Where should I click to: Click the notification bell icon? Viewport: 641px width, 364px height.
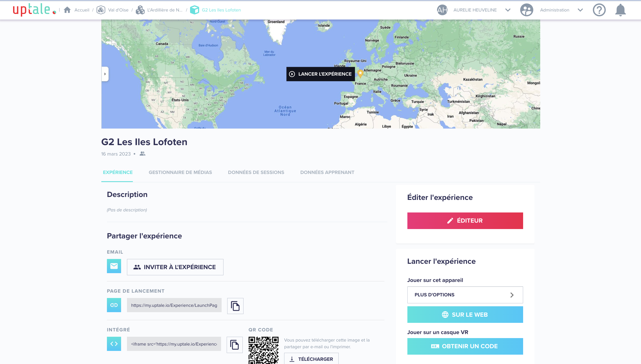(x=620, y=10)
